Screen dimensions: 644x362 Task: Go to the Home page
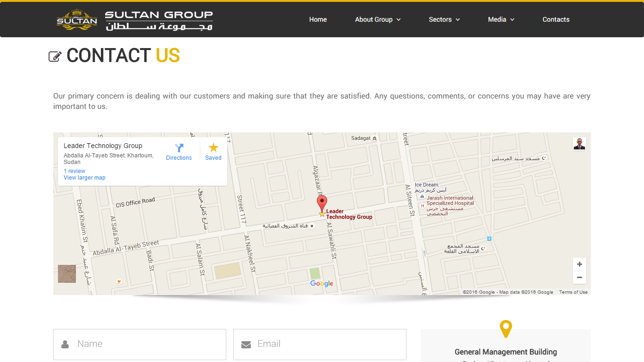click(x=318, y=19)
